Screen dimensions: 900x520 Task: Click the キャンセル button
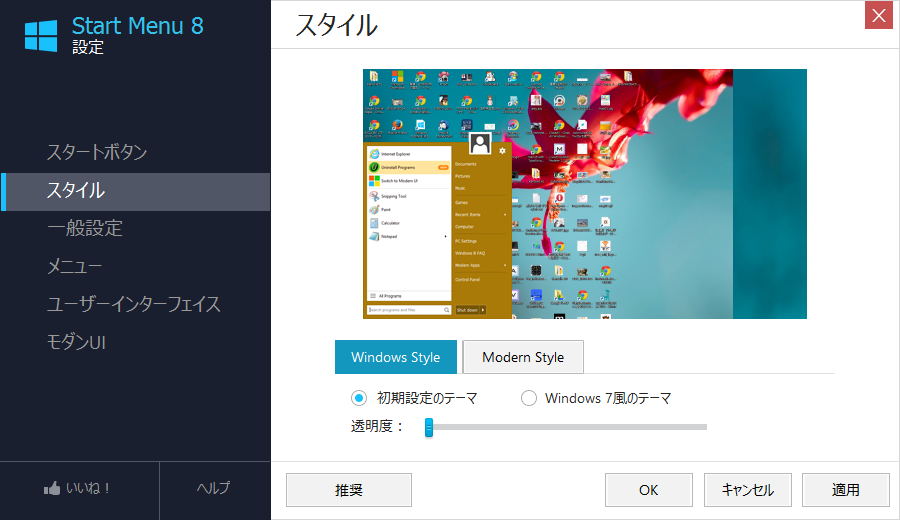click(x=748, y=490)
